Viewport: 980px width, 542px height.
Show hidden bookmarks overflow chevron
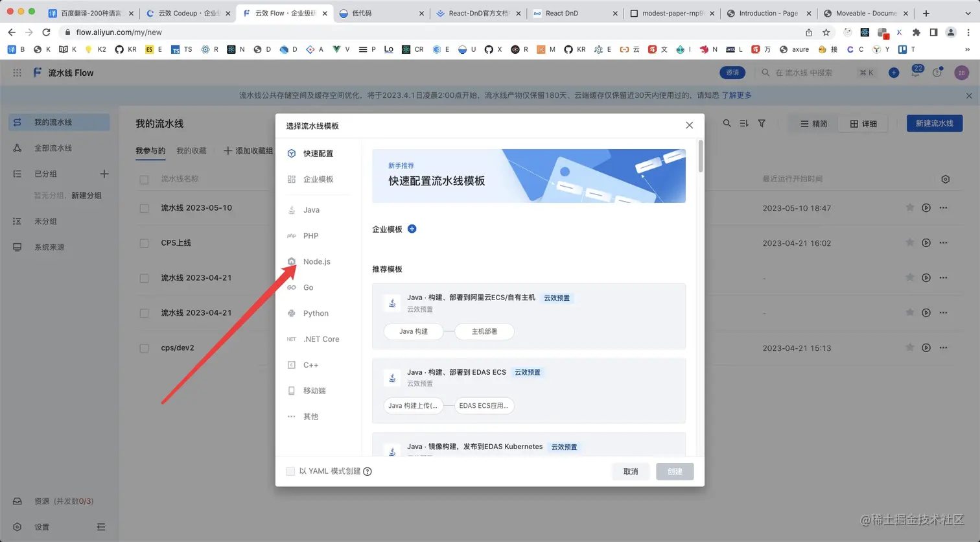click(x=967, y=49)
